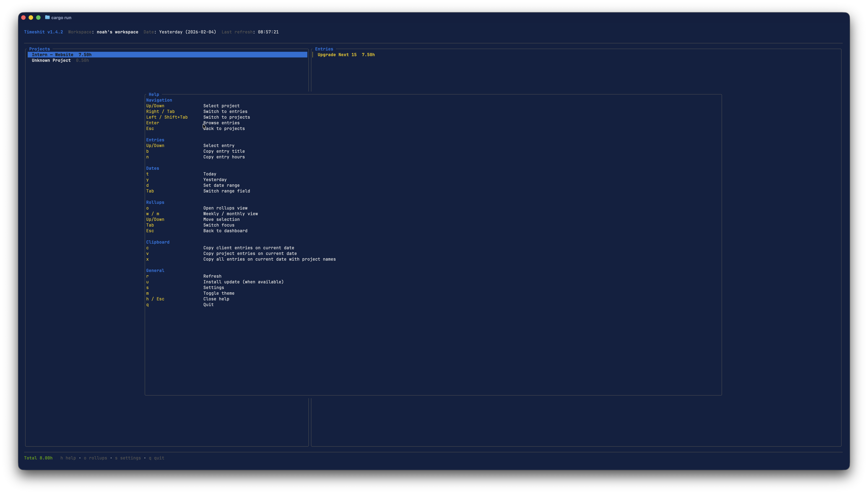Click the green maximize window button
Viewport: 868px width, 494px height.
point(38,17)
